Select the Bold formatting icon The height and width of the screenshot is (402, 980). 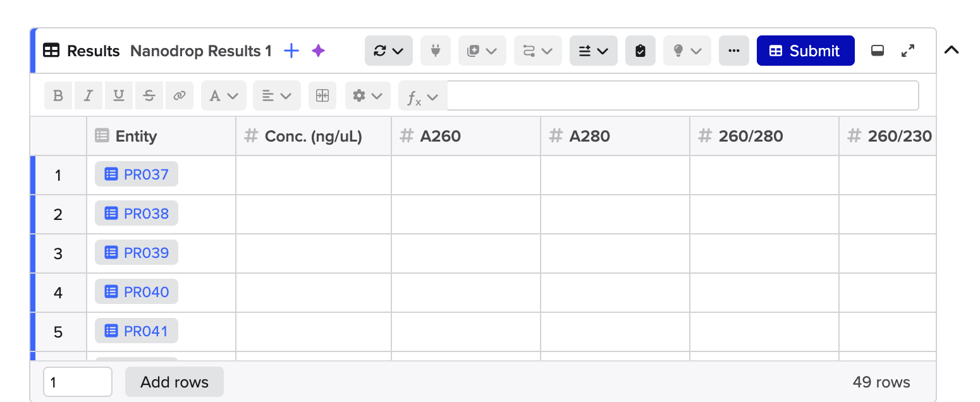click(58, 95)
